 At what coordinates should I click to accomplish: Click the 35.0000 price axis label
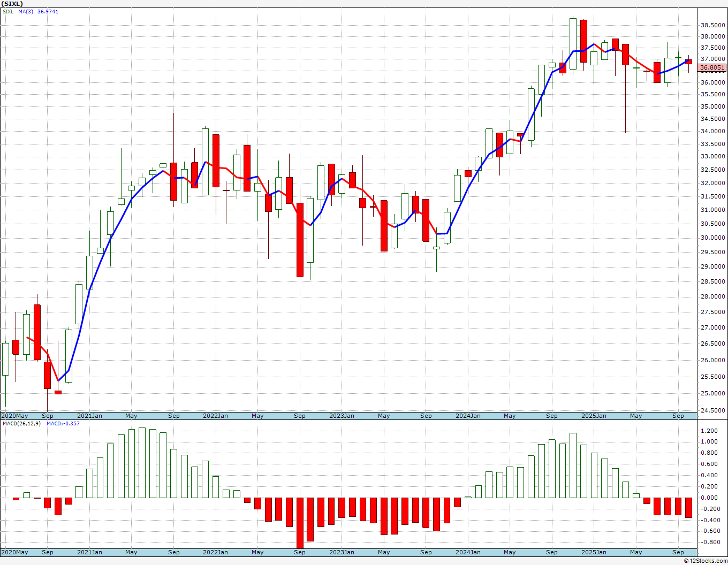pyautogui.click(x=712, y=106)
